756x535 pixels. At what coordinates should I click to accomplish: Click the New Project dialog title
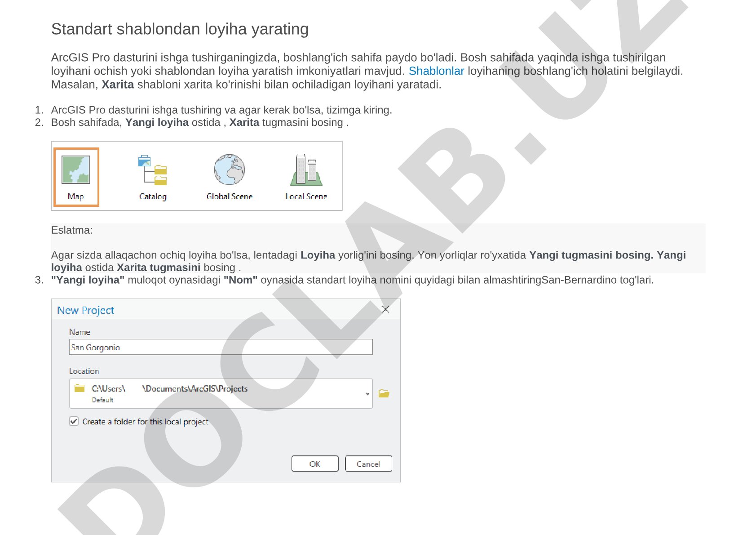86,310
